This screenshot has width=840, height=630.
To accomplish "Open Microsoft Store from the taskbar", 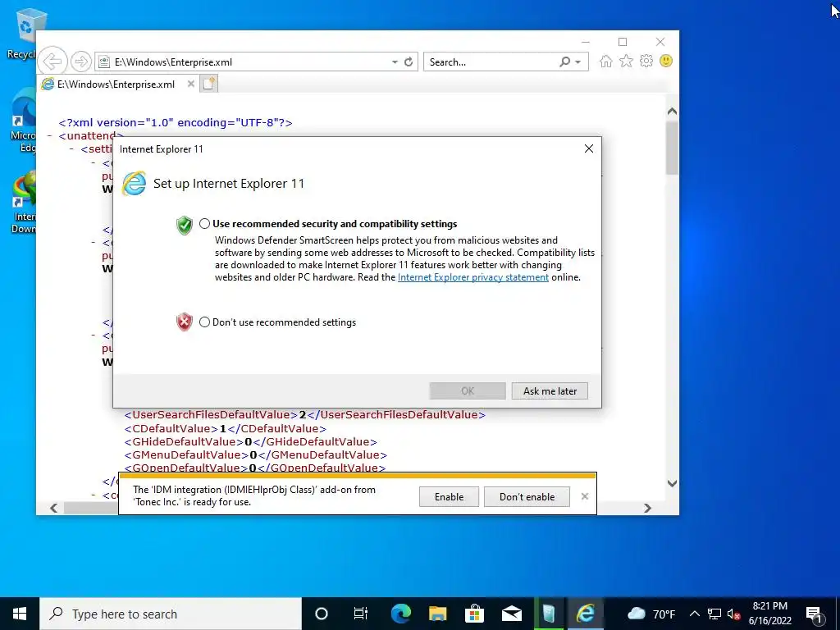I will point(475,614).
